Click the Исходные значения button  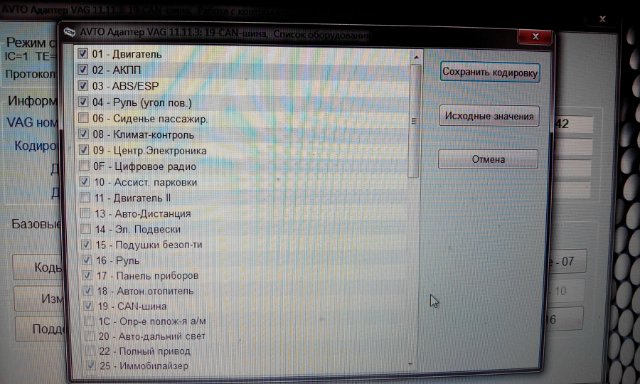(489, 116)
